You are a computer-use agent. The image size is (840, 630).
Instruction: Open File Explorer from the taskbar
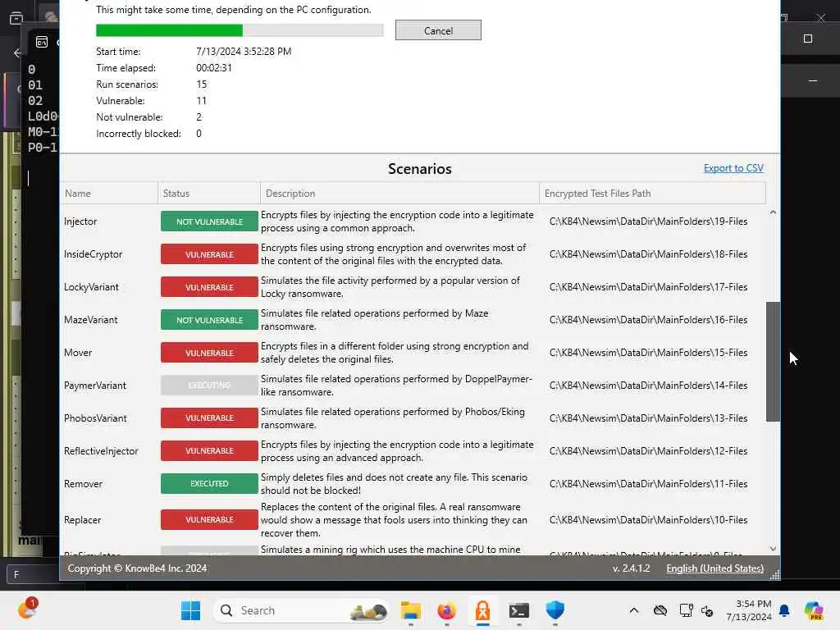411,610
